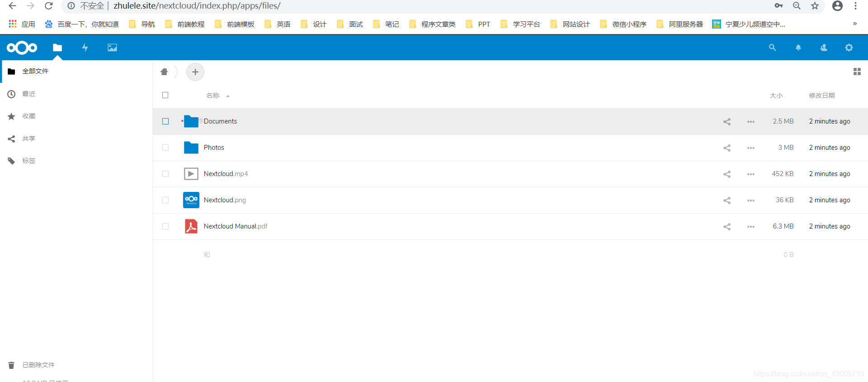868x382 pixels.
Task: Go to home folder breadcrumb icon
Action: click(x=164, y=72)
